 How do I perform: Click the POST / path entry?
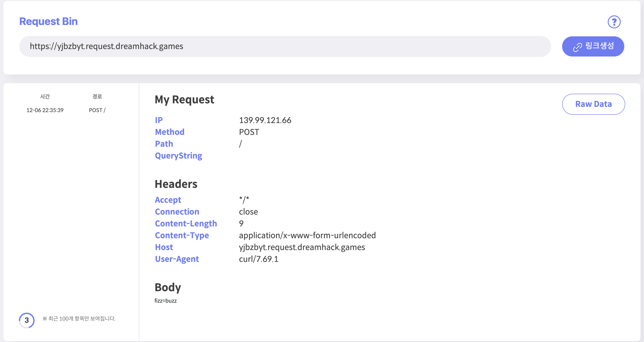pyautogui.click(x=97, y=110)
